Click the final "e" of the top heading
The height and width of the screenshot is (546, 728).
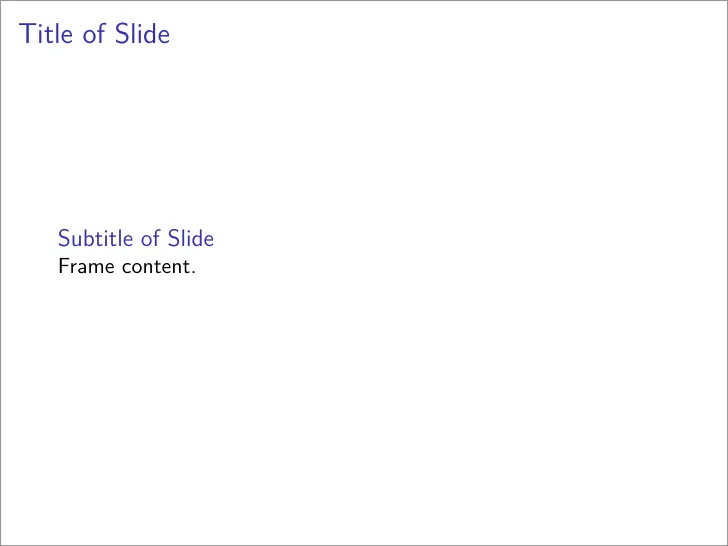[x=164, y=37]
